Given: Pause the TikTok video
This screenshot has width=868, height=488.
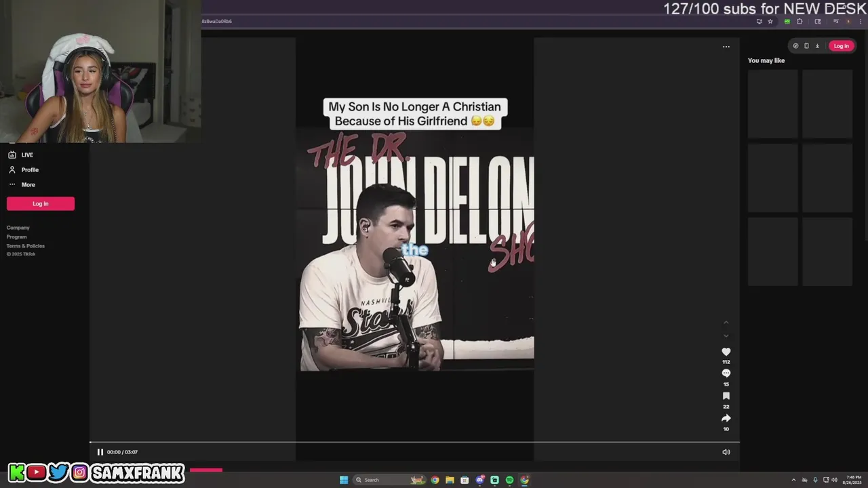Looking at the screenshot, I should click(x=100, y=452).
